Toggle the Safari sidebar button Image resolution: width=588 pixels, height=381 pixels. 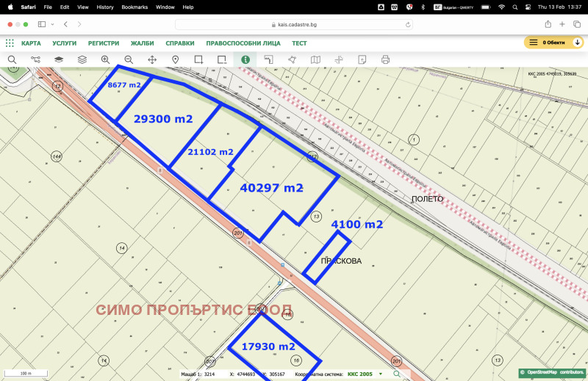click(x=41, y=24)
